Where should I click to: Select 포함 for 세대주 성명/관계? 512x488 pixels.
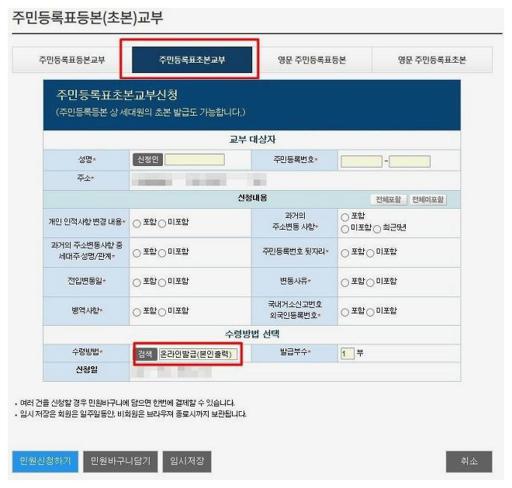[x=137, y=253]
